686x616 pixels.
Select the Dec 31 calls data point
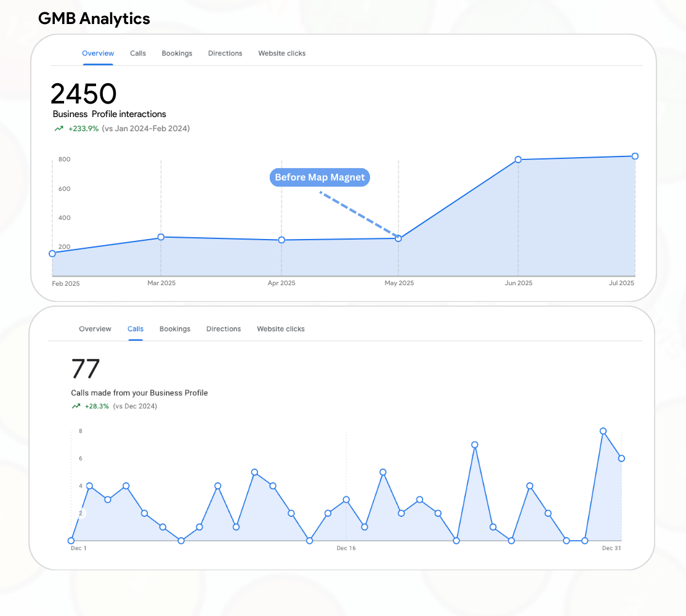click(x=621, y=458)
